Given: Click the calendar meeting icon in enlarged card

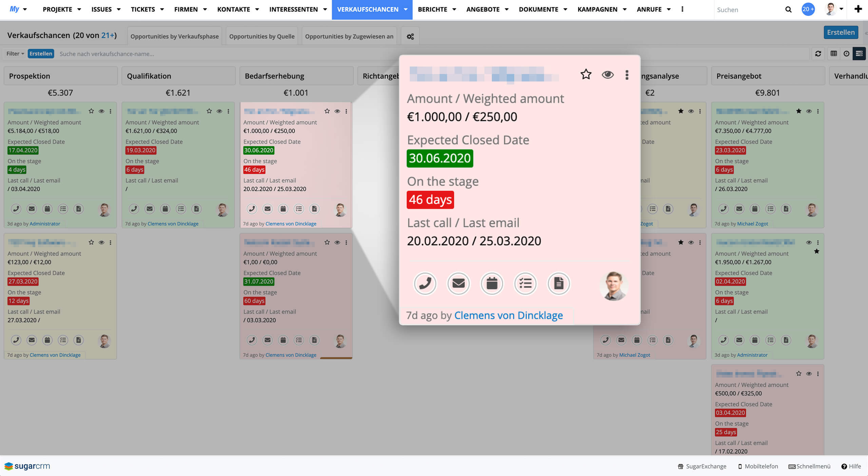Looking at the screenshot, I should [x=492, y=283].
